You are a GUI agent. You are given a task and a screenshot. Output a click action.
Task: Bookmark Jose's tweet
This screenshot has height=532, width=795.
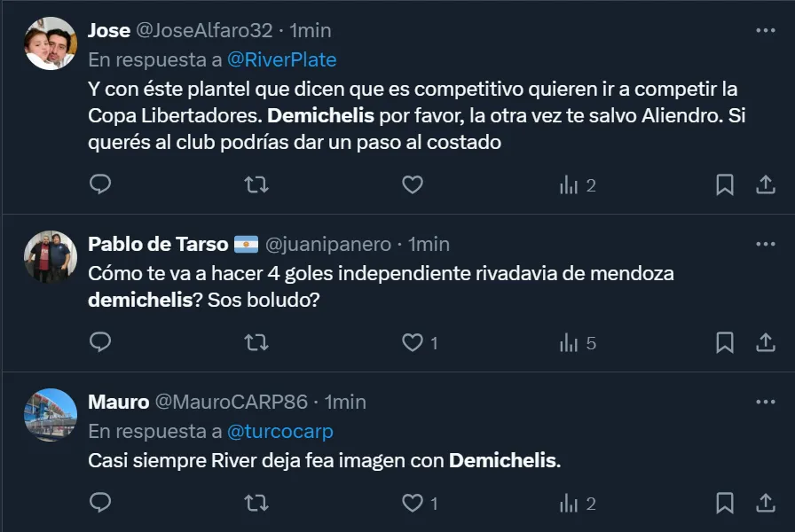click(x=724, y=184)
